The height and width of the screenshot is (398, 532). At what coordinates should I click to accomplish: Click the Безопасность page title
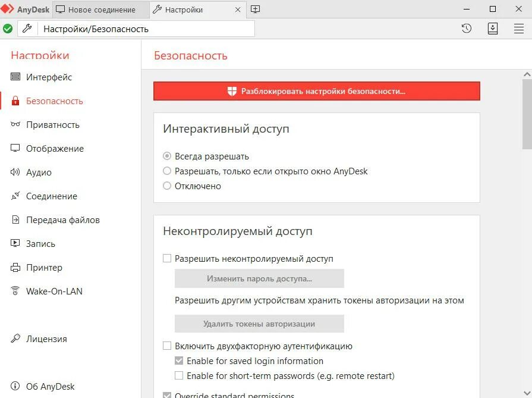(191, 55)
